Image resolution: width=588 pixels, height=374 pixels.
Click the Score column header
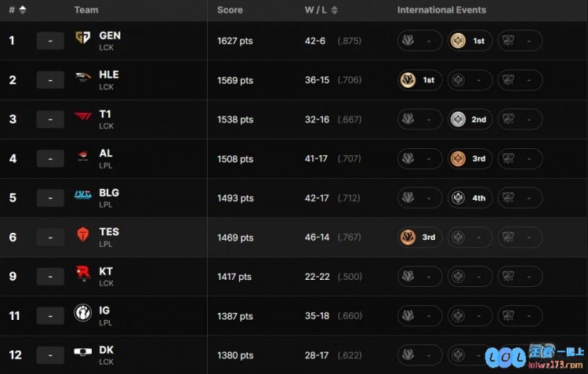pos(230,10)
